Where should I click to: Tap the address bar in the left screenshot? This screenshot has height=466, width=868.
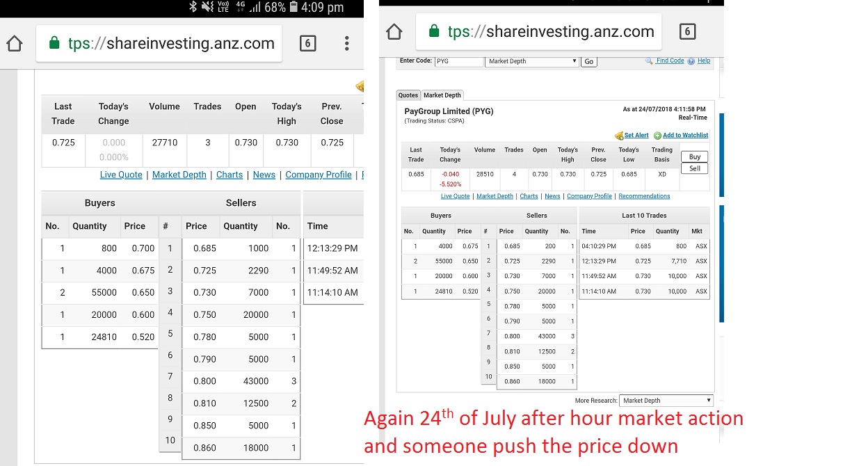[159, 44]
